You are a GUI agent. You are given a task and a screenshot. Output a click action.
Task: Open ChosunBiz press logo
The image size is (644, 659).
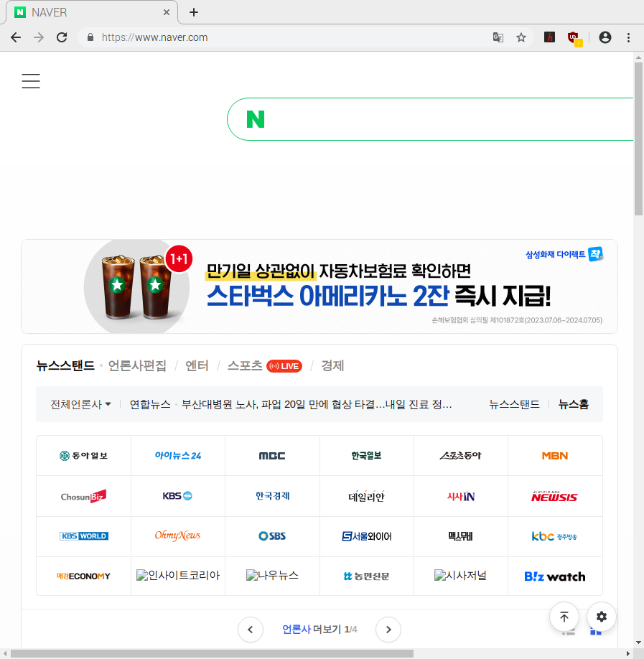[x=84, y=496]
